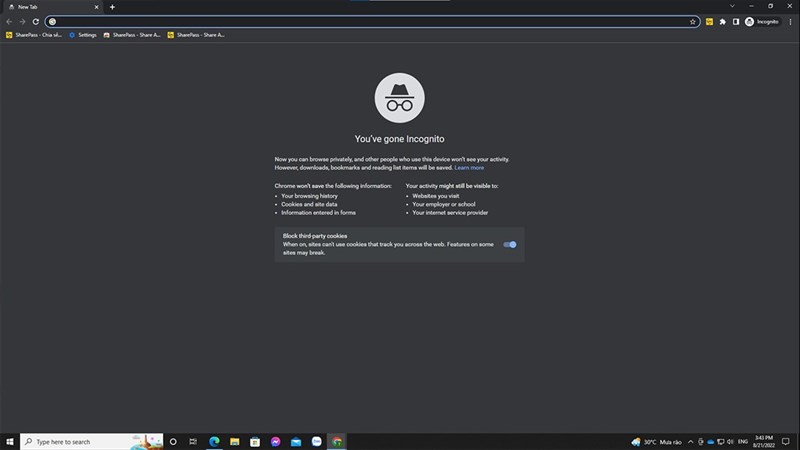The image size is (800, 450).
Task: Open a new tab with plus button
Action: (112, 7)
